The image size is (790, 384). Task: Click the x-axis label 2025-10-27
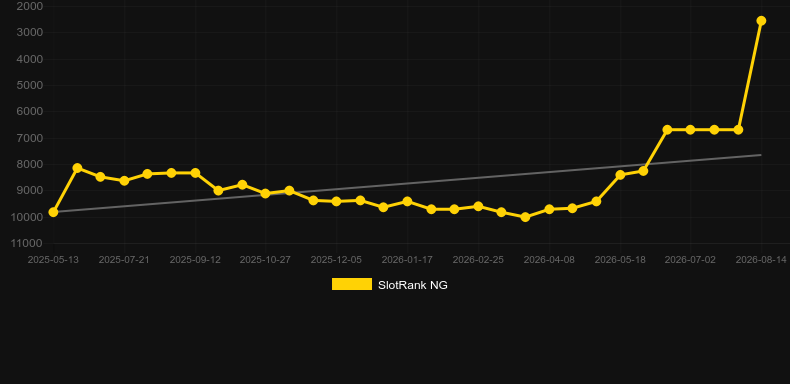tap(265, 260)
